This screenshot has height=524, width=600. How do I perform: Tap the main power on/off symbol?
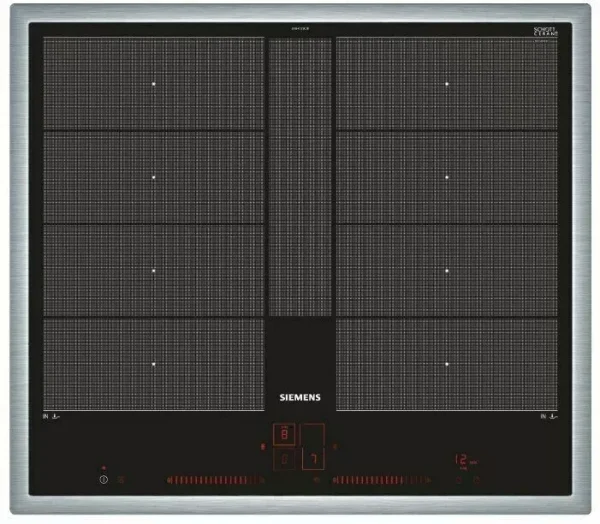point(104,479)
